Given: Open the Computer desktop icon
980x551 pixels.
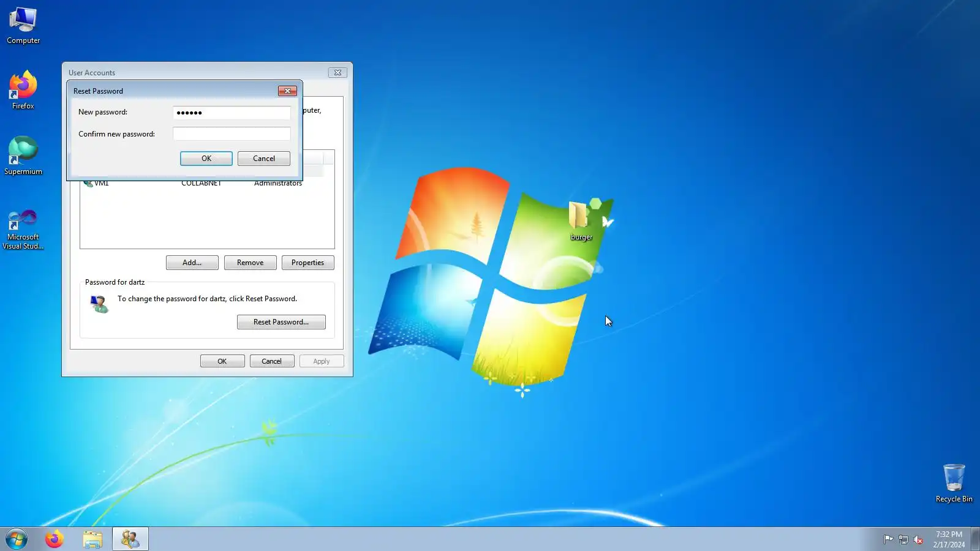Looking at the screenshot, I should [x=23, y=26].
